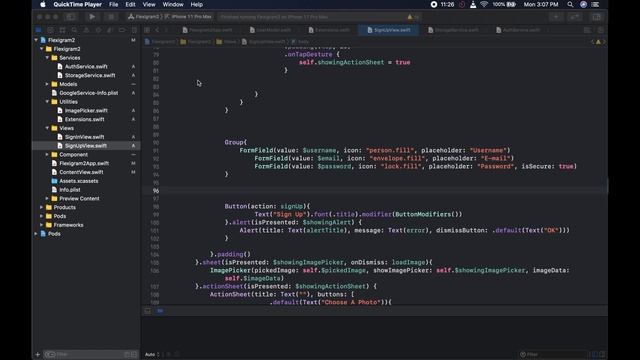
Task: Click the Wi-Fi status icon
Action: coord(484,4)
